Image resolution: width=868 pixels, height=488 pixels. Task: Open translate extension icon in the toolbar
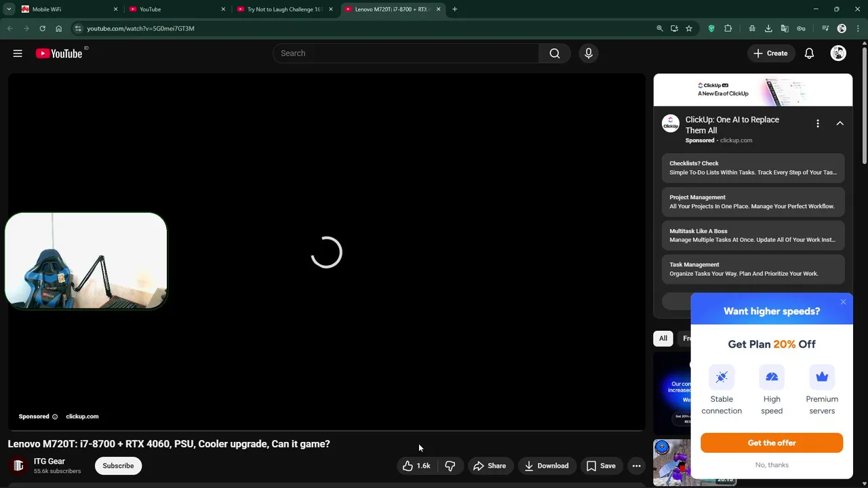(x=785, y=28)
